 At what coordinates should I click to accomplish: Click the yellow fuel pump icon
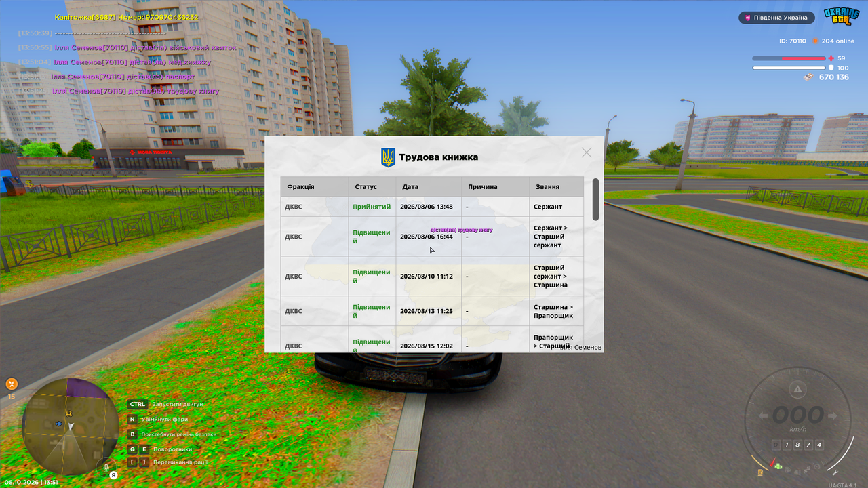tap(760, 472)
